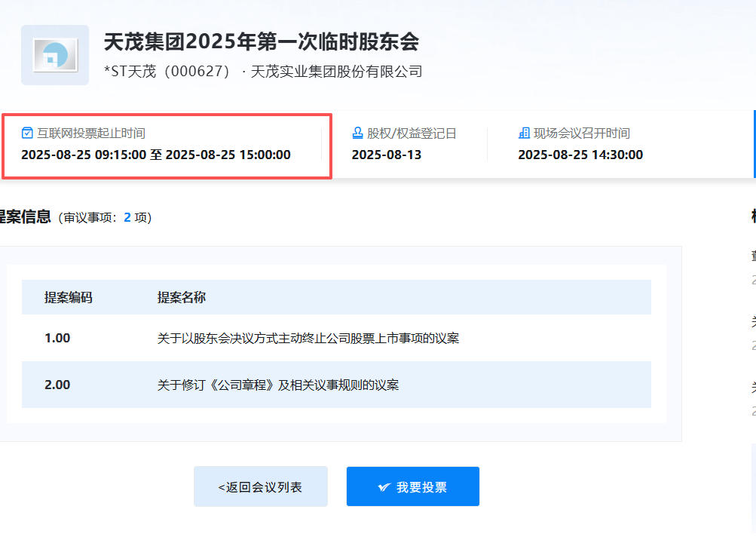Click proposal code 2.00
756x546 pixels.
coord(57,385)
